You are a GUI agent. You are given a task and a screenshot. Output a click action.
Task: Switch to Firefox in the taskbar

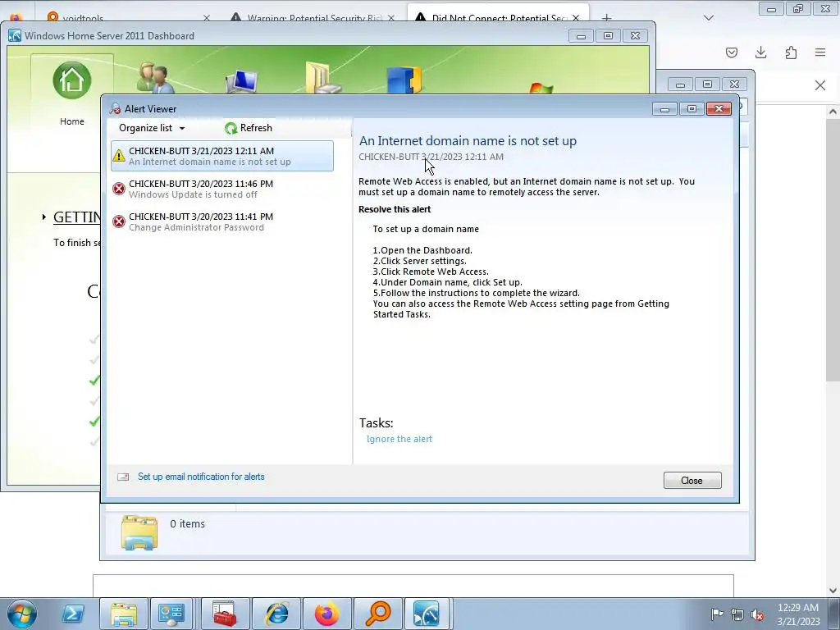click(x=327, y=614)
